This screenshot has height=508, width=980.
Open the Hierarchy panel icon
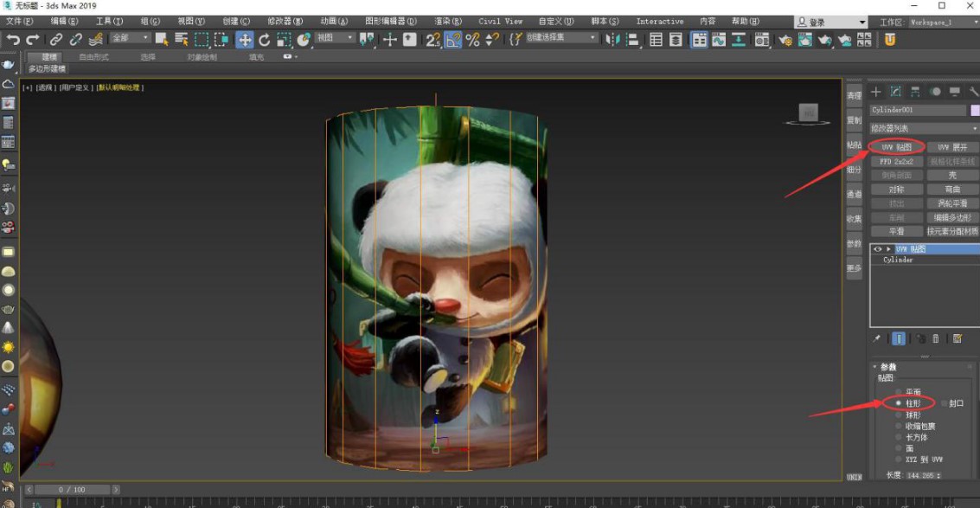click(x=915, y=92)
